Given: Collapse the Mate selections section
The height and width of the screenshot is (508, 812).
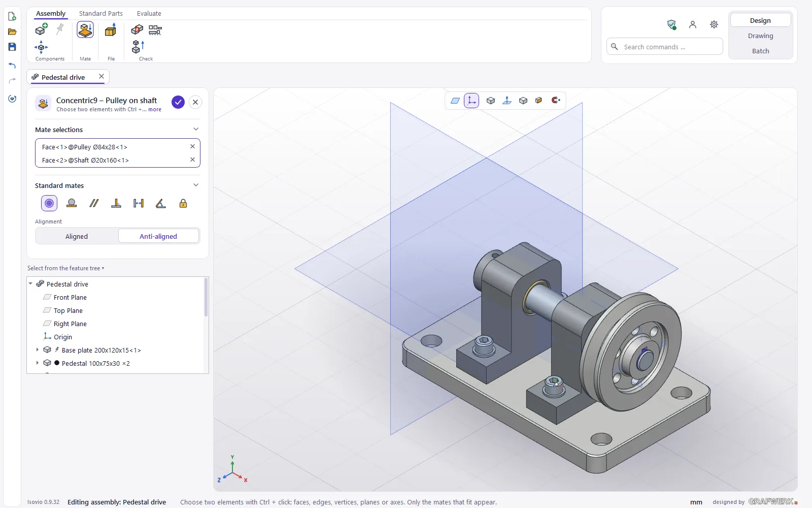Looking at the screenshot, I should [196, 129].
